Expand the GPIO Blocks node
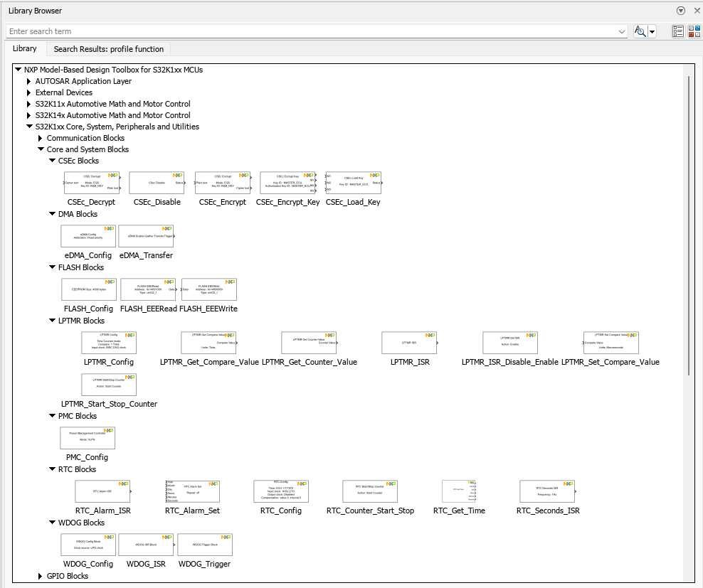This screenshot has height=588, width=703. point(40,576)
